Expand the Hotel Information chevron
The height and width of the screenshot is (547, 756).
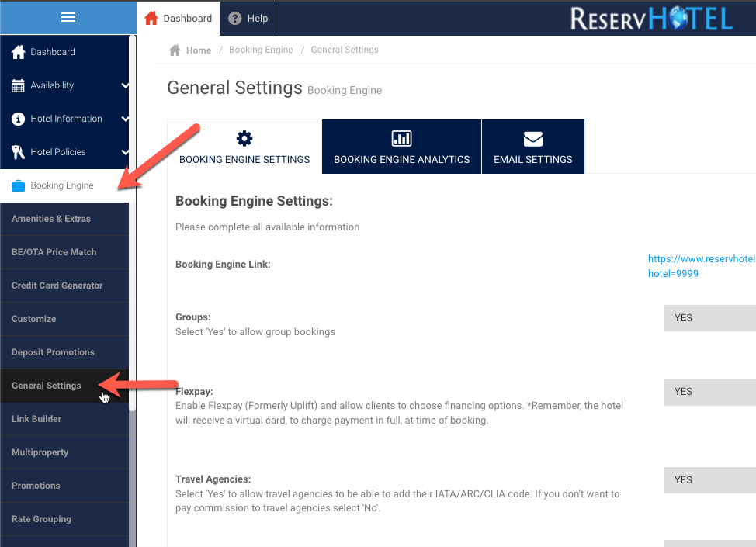125,119
